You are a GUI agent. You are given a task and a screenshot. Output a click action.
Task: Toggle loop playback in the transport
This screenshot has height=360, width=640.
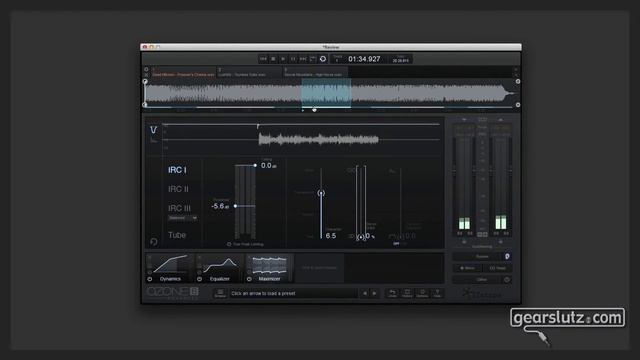click(x=313, y=59)
